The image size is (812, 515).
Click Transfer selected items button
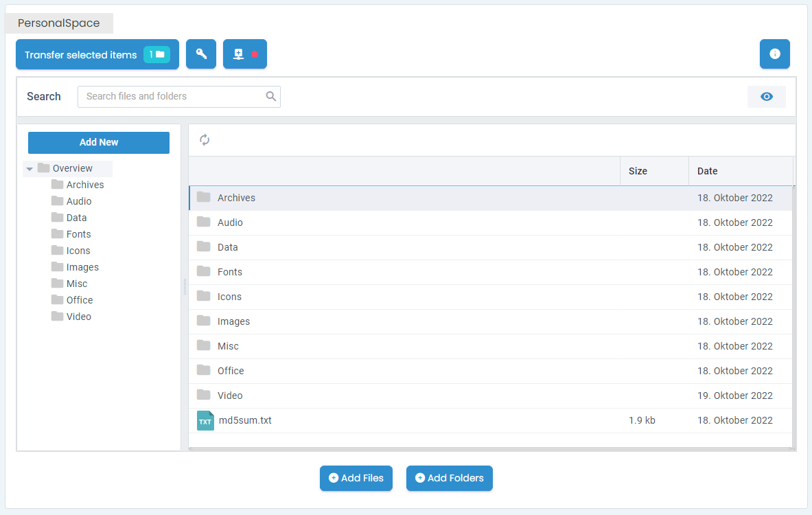97,54
